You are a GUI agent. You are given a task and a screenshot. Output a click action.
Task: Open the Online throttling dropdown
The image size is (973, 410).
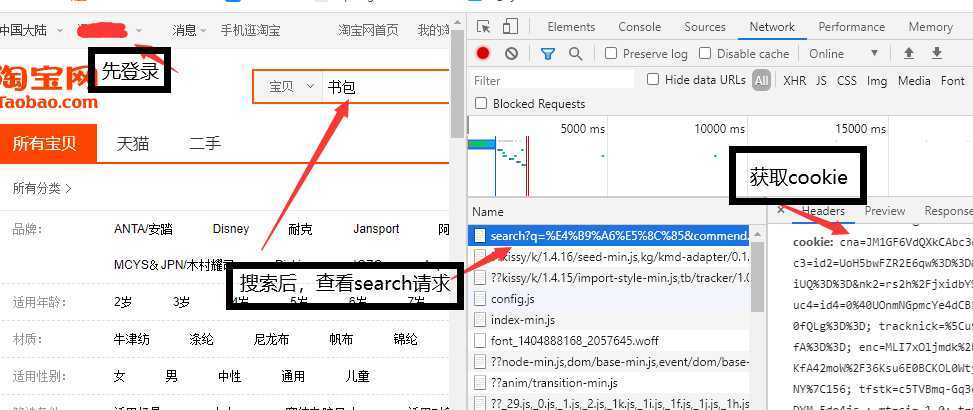point(844,54)
